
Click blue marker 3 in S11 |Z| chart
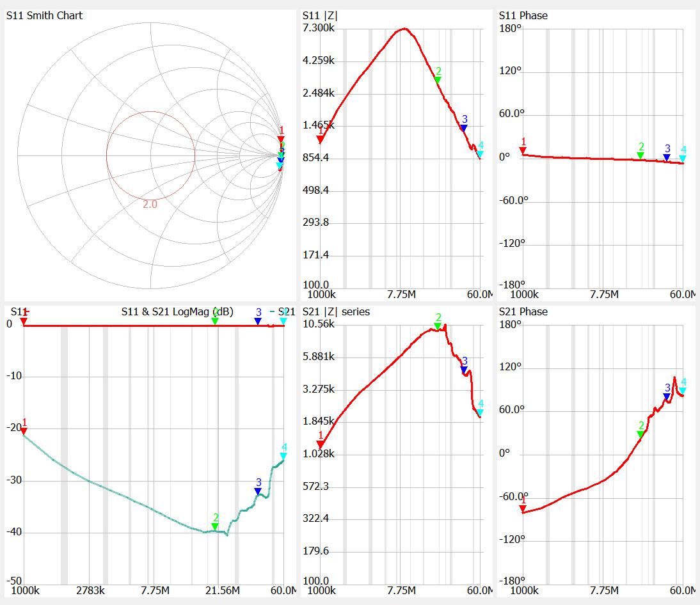pyautogui.click(x=464, y=127)
